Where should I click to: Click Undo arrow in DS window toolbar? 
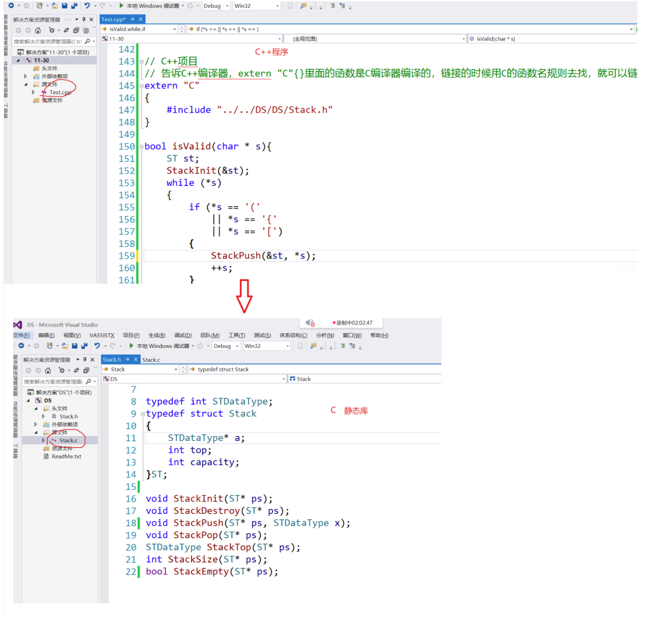point(97,346)
